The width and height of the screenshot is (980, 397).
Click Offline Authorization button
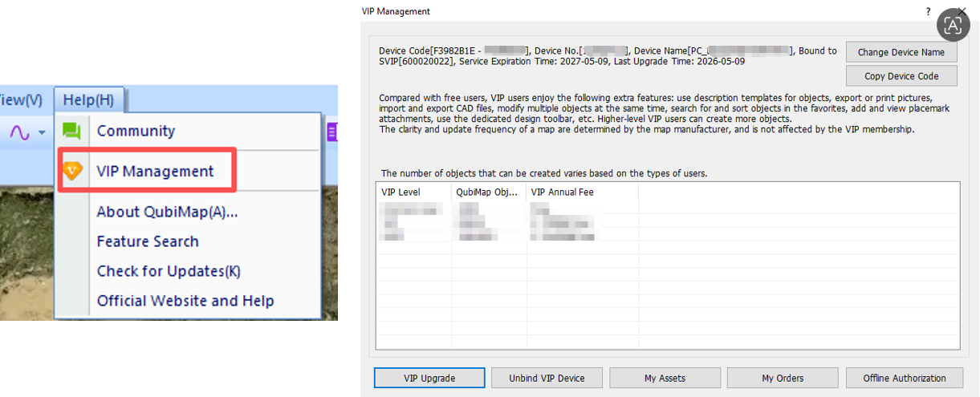click(x=905, y=378)
